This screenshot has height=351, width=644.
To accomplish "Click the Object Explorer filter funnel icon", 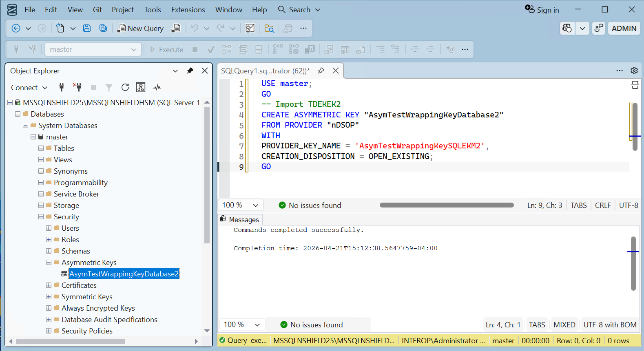I will 109,87.
